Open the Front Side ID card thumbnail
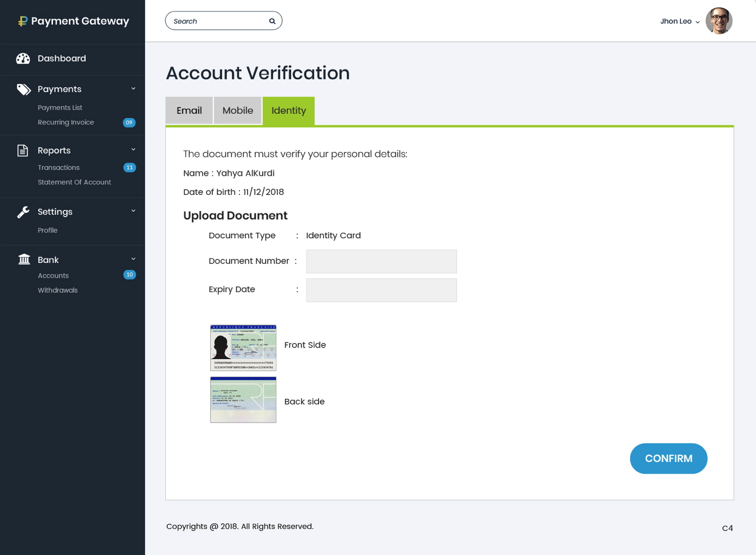This screenshot has height=555, width=756. pyautogui.click(x=243, y=348)
